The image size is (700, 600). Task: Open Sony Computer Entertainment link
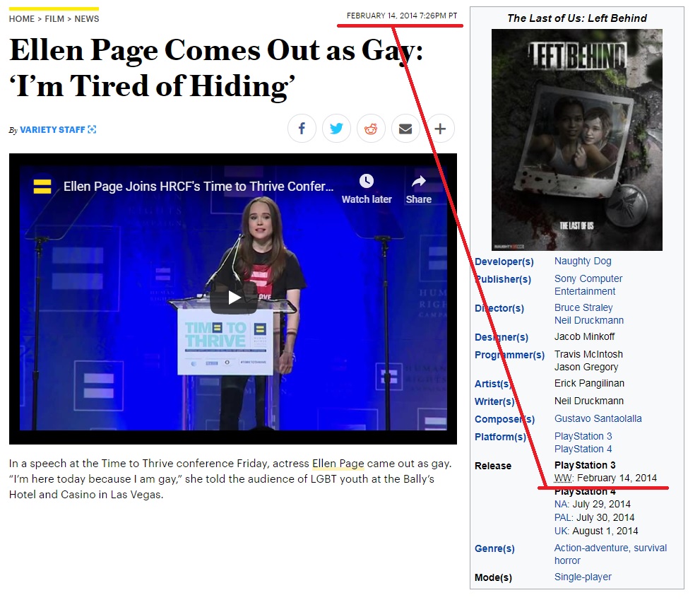click(588, 285)
